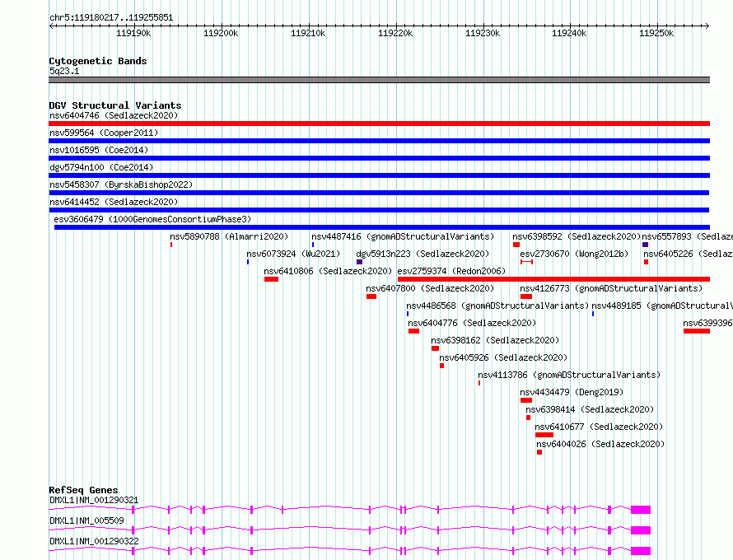
Task: Open nsv6405926 (Sedlazeck2020) label
Action: 503,357
